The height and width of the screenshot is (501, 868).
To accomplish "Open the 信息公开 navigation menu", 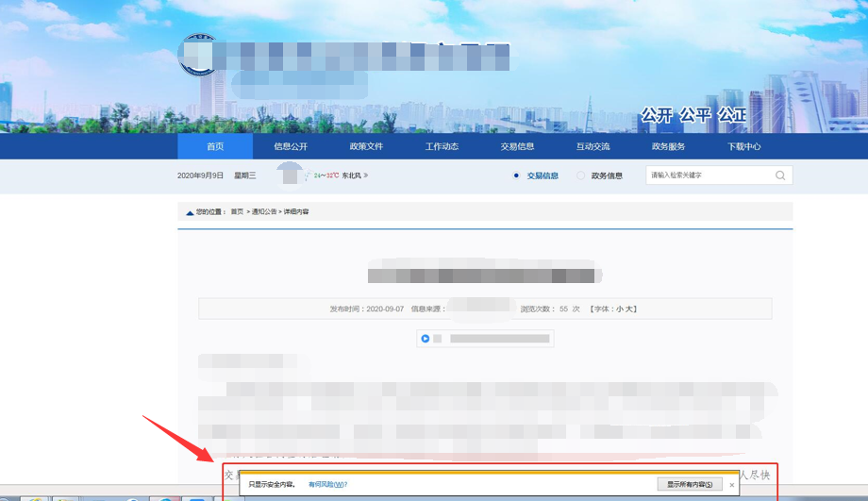I will [x=291, y=146].
